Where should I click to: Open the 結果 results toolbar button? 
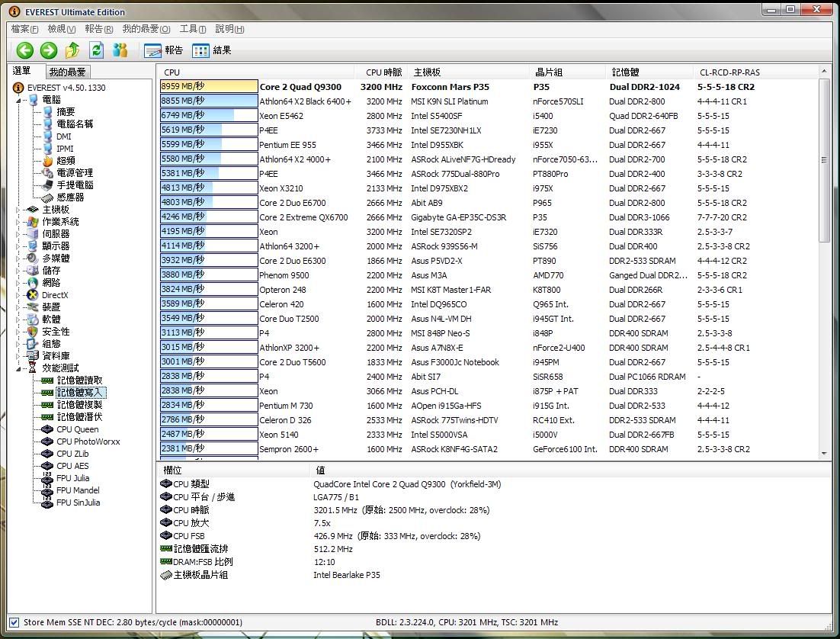coord(212,50)
